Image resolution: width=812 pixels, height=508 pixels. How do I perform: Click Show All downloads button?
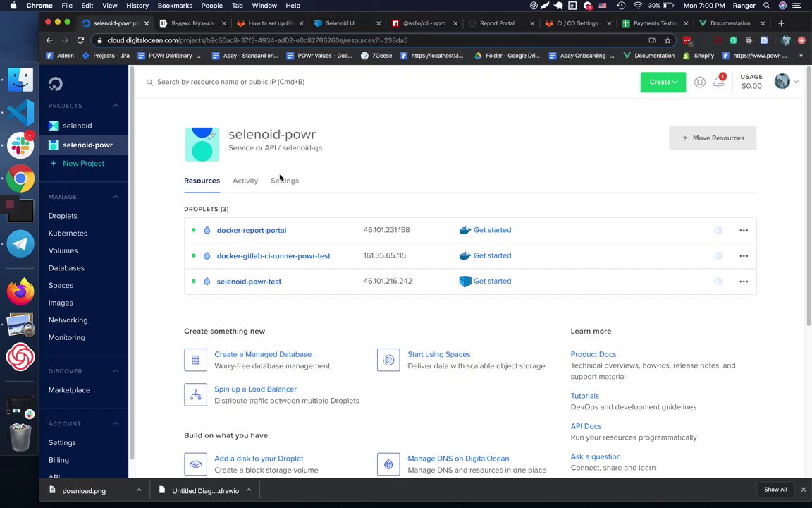pos(775,490)
